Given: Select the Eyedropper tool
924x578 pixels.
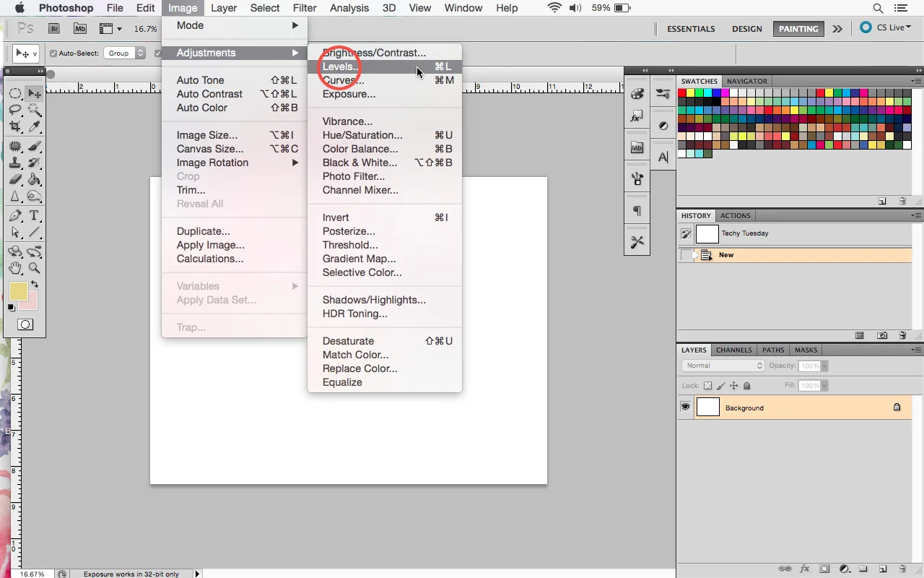Looking at the screenshot, I should (34, 126).
